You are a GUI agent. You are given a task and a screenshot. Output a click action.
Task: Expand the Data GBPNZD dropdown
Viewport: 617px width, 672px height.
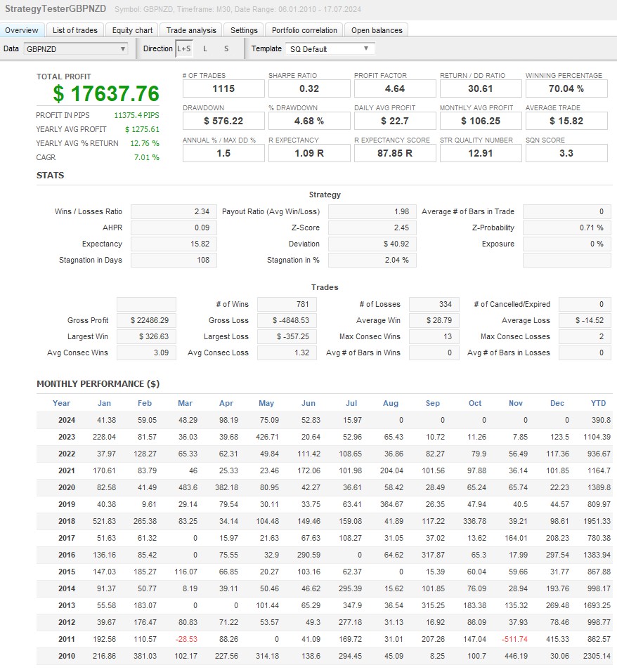pyautogui.click(x=76, y=49)
